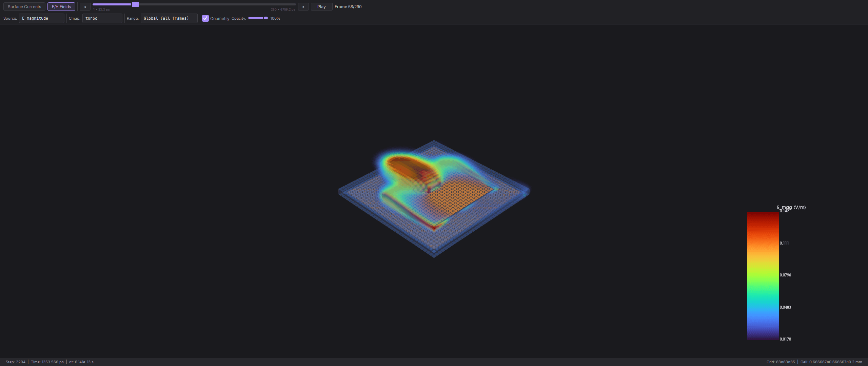Screen dimensions: 868x366
Task: Open the Source dropdown showing E magnitude
Action: (x=42, y=18)
